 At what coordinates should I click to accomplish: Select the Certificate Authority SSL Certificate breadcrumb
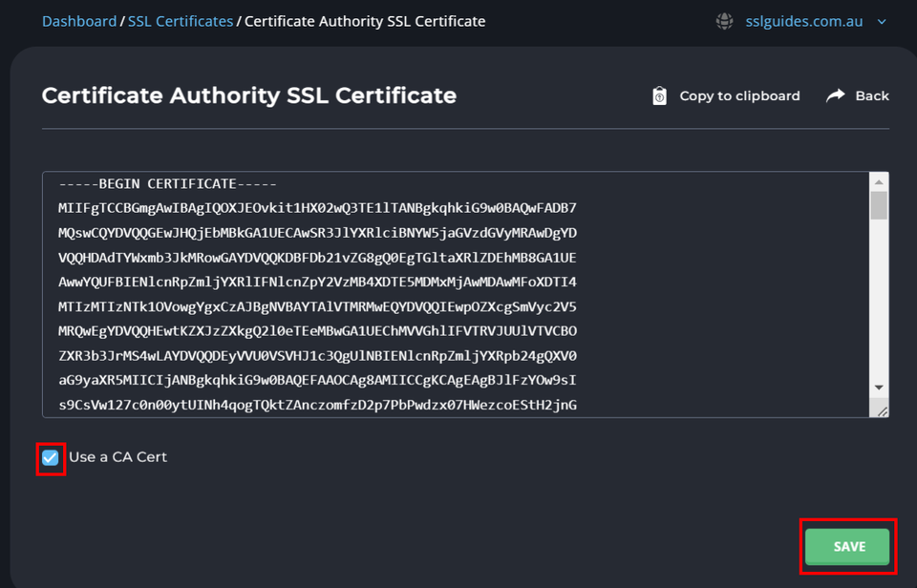tap(364, 21)
